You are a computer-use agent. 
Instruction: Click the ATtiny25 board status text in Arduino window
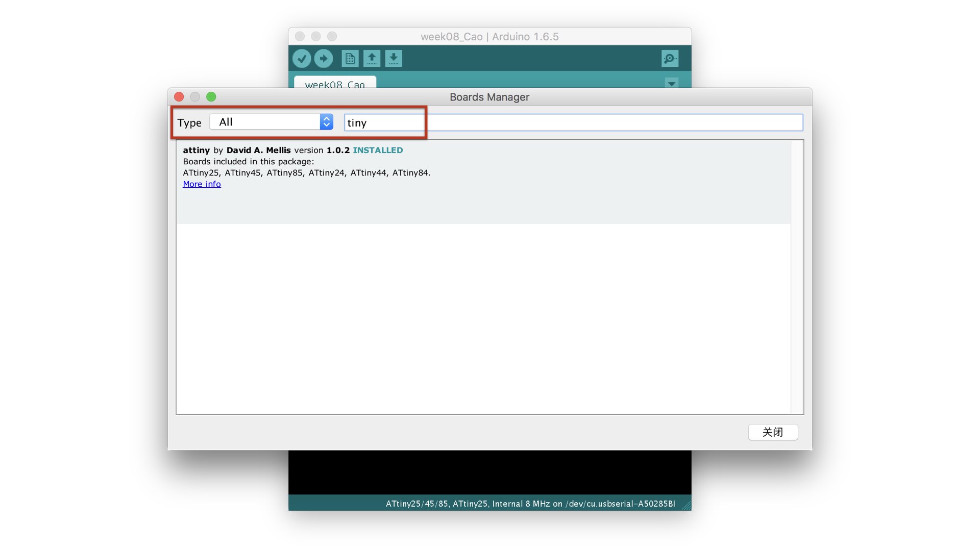click(x=530, y=504)
